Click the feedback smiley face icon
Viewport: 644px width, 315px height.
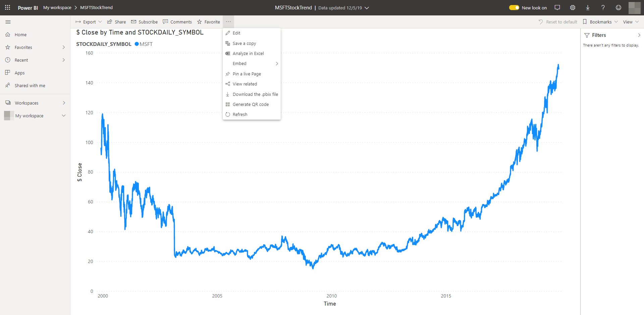(618, 7)
